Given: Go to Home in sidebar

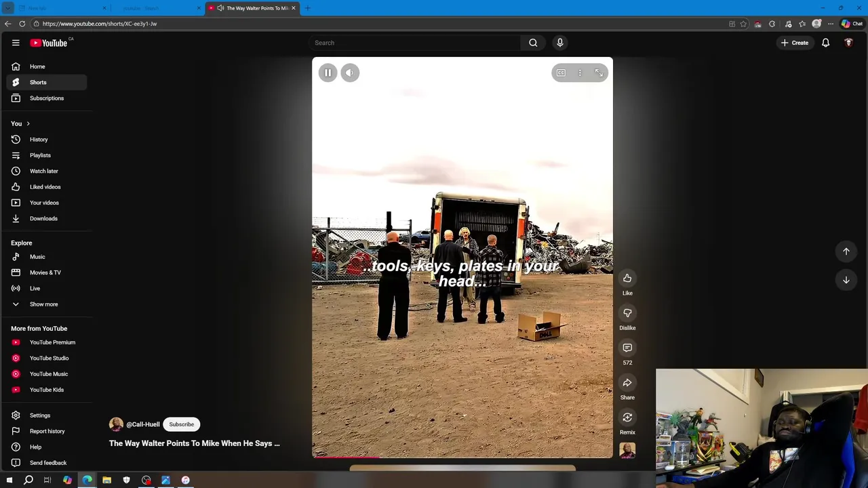Looking at the screenshot, I should (47, 66).
